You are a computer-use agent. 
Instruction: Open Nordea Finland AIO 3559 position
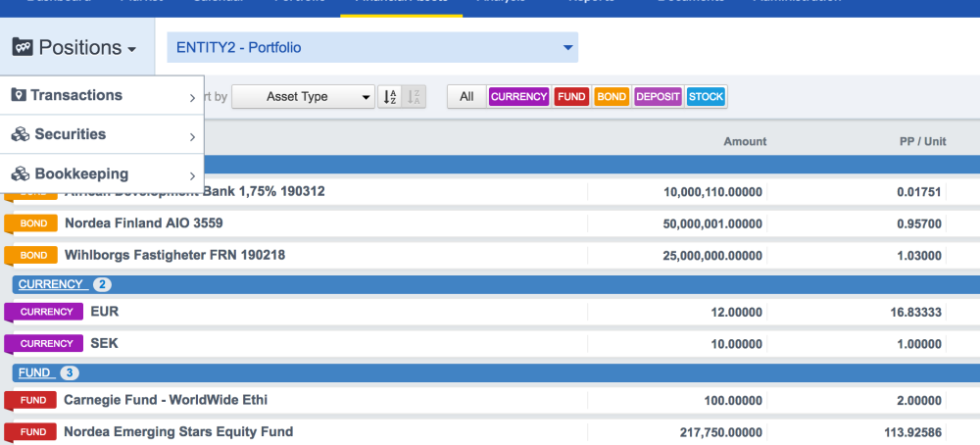coord(144,223)
